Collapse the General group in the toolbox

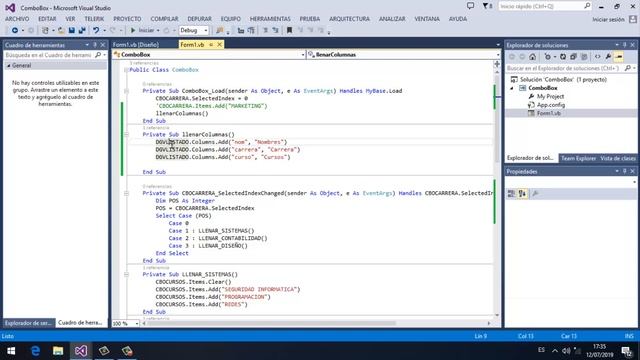pyautogui.click(x=9, y=65)
